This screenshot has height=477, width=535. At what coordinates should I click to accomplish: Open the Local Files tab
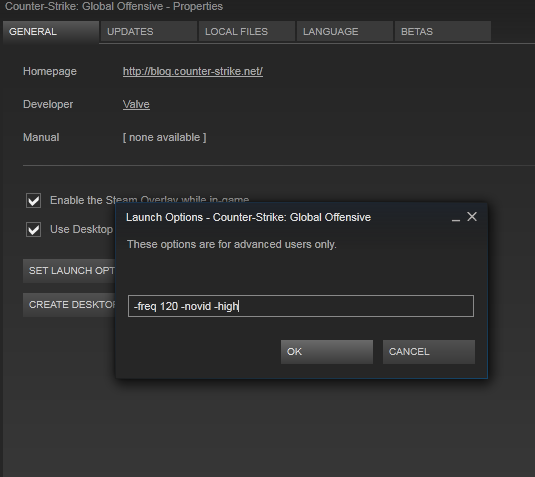tap(247, 31)
